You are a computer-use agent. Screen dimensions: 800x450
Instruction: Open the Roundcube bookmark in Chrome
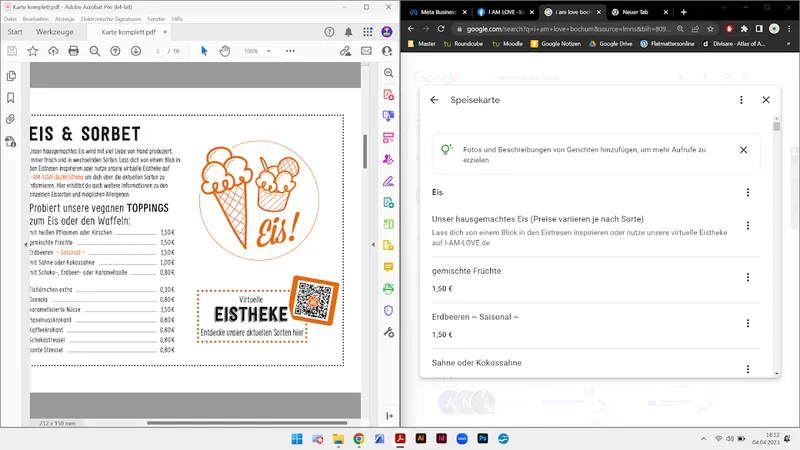pos(463,44)
